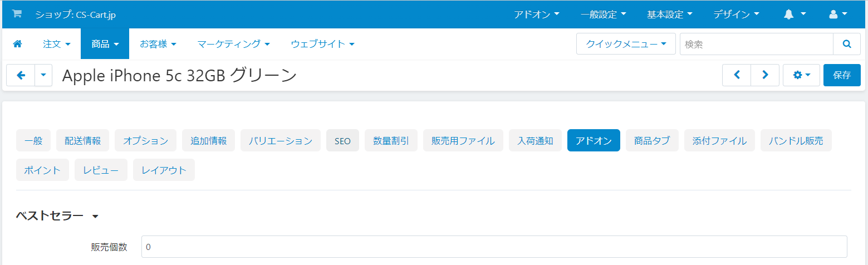Screen dimensions: 868x265
Task: Switch to the SEO tab
Action: (x=342, y=141)
